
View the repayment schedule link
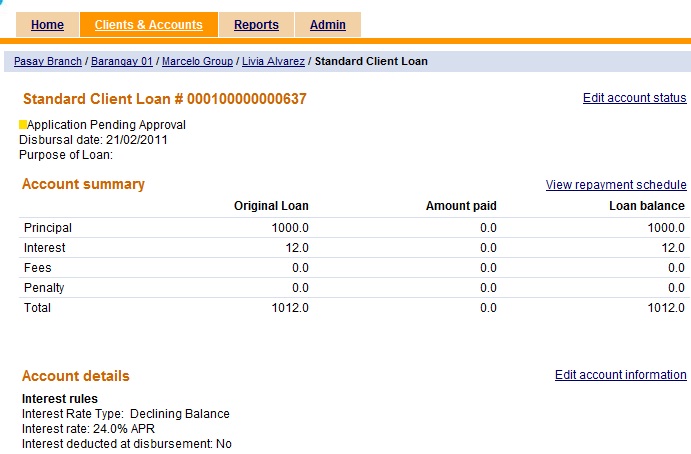[616, 185]
